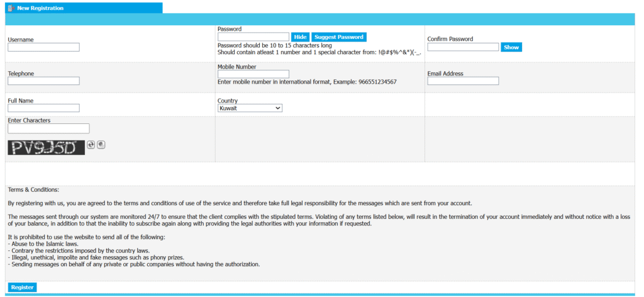Click the Email Address input
644x297 pixels.
pyautogui.click(x=463, y=81)
